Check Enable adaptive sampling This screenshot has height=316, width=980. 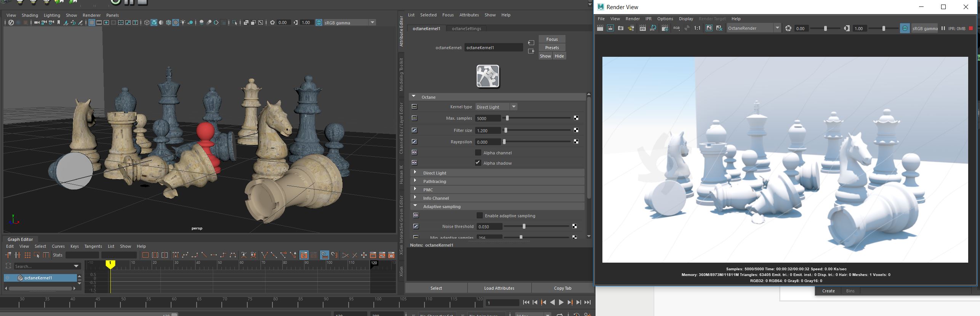click(480, 216)
